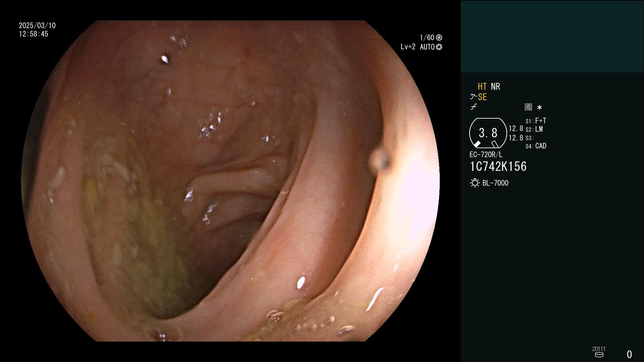The width and height of the screenshot is (644, 362).
Task: Click the shutter icon next to 1/60
Action: [x=439, y=38]
